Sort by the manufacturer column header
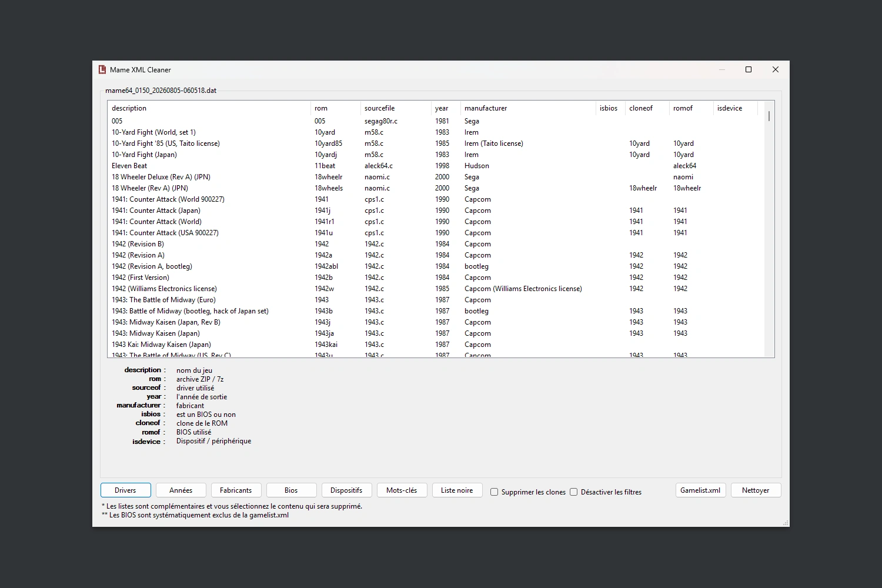 (x=528, y=108)
